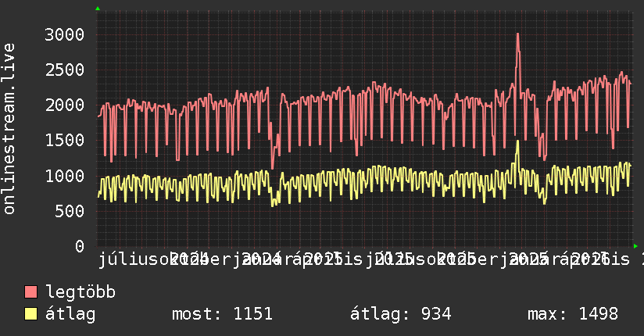Viewport: 644px width, 336px height.
Task: Click the yellow átlag legend swatch
Action: coord(30,313)
